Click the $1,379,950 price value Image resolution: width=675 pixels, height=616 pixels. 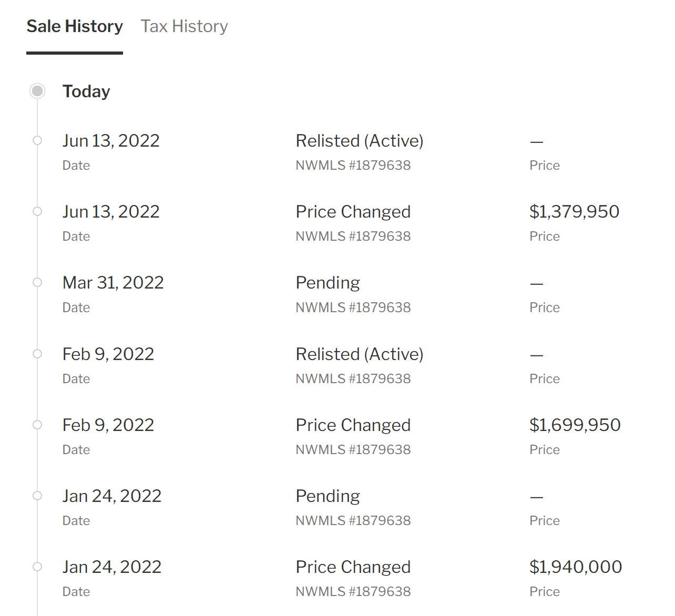tap(574, 211)
